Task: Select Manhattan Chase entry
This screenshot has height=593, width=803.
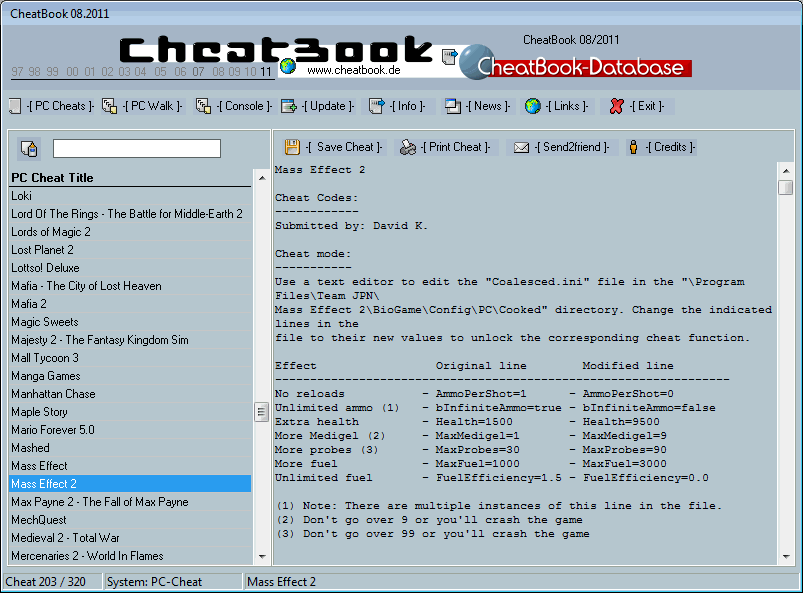Action: 131,393
